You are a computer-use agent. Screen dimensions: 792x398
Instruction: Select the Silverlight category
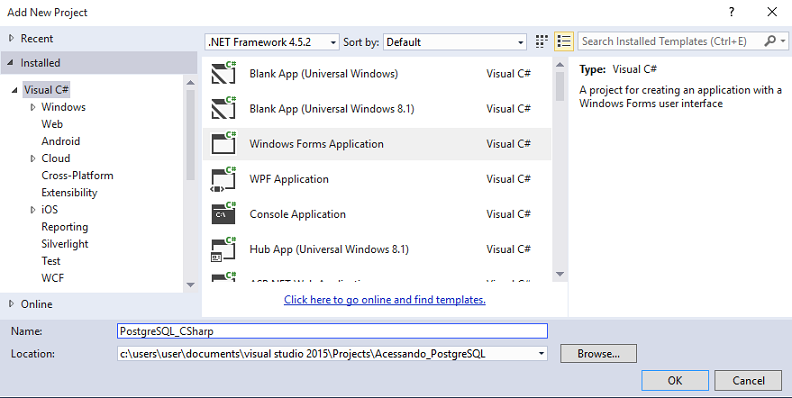pos(65,244)
